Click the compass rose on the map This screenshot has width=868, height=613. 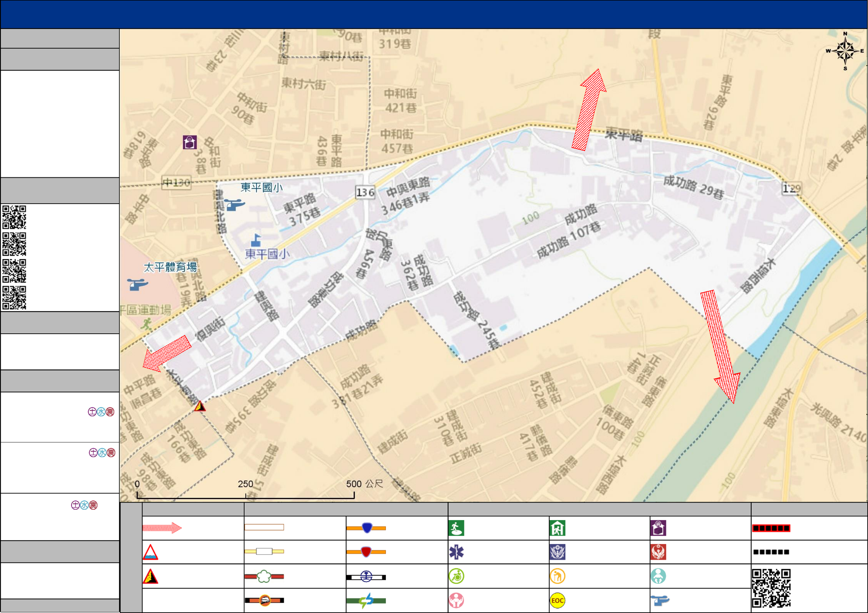pyautogui.click(x=845, y=51)
